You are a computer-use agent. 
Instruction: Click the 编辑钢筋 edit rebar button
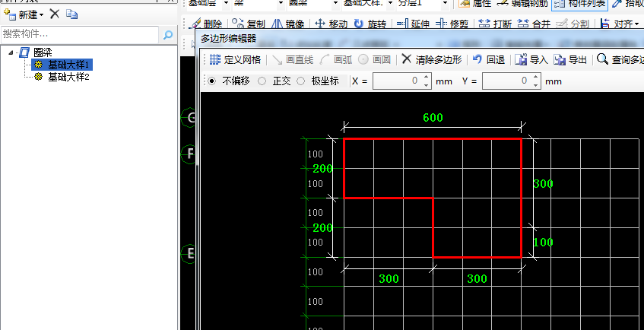point(522,4)
